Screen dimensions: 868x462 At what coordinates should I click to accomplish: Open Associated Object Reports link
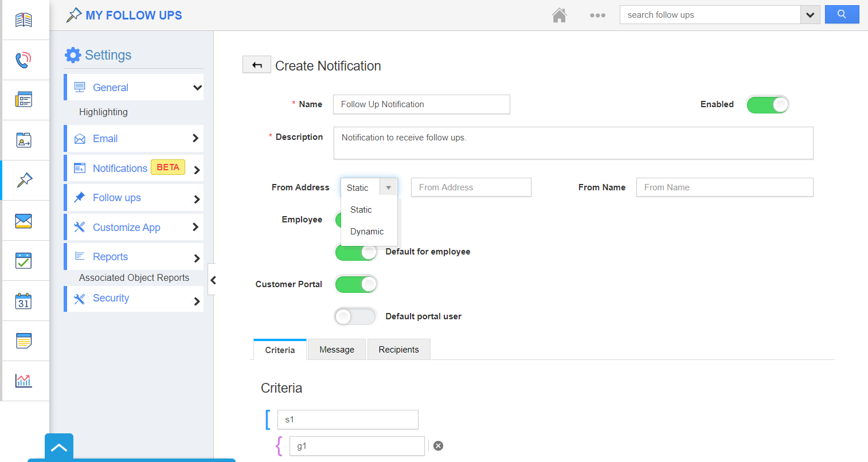(x=134, y=277)
